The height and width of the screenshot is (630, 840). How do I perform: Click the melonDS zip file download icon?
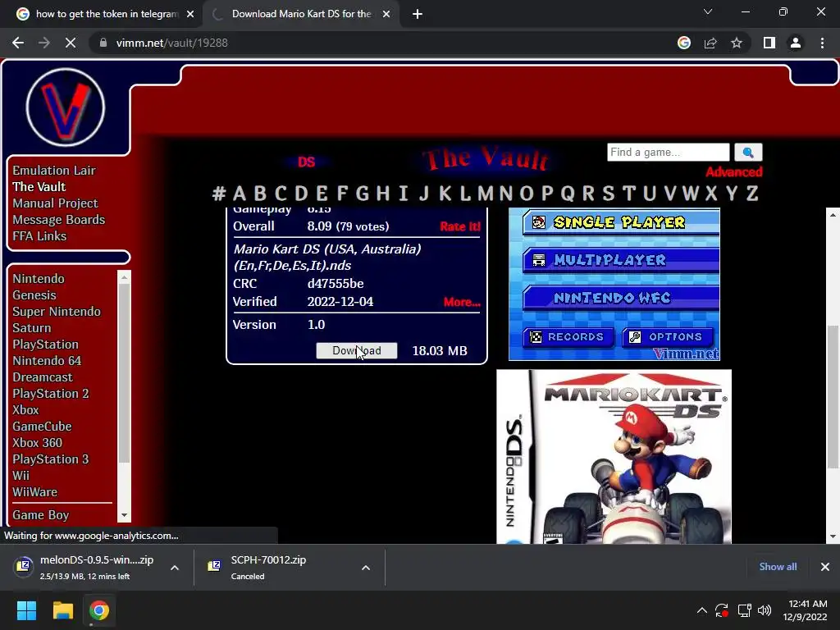(24, 566)
